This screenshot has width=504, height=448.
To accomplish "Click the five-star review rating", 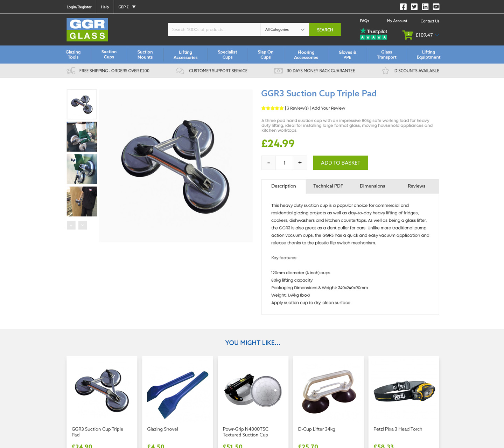I will point(272,108).
